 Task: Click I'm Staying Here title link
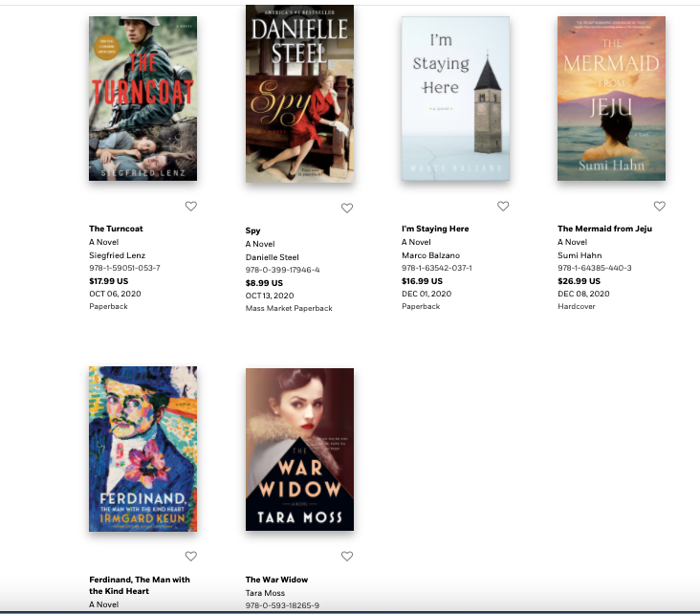coord(435,229)
